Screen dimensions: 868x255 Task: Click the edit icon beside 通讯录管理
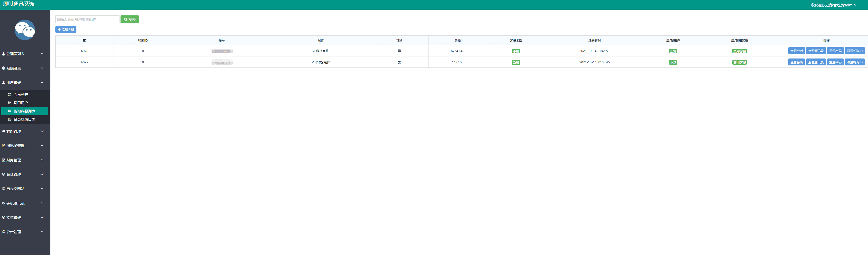click(x=4, y=146)
